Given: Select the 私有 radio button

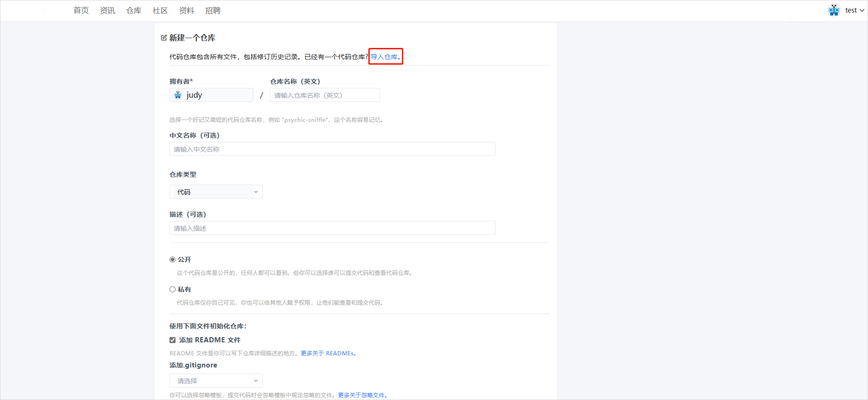Looking at the screenshot, I should pyautogui.click(x=173, y=289).
